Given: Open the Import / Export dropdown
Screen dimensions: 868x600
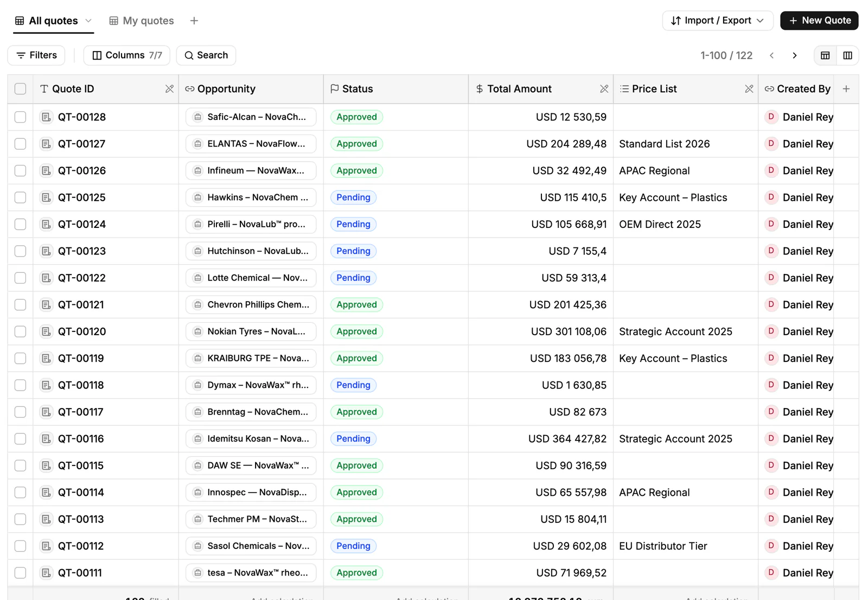Looking at the screenshot, I should (x=717, y=21).
